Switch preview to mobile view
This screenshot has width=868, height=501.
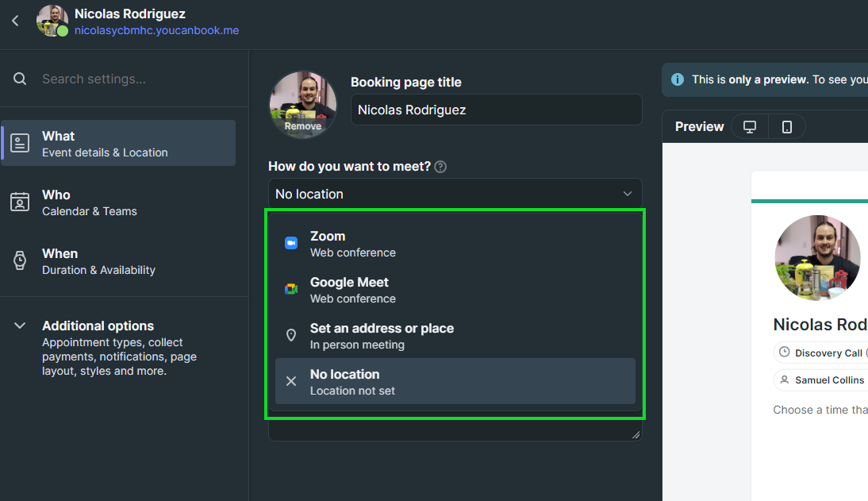pos(786,127)
